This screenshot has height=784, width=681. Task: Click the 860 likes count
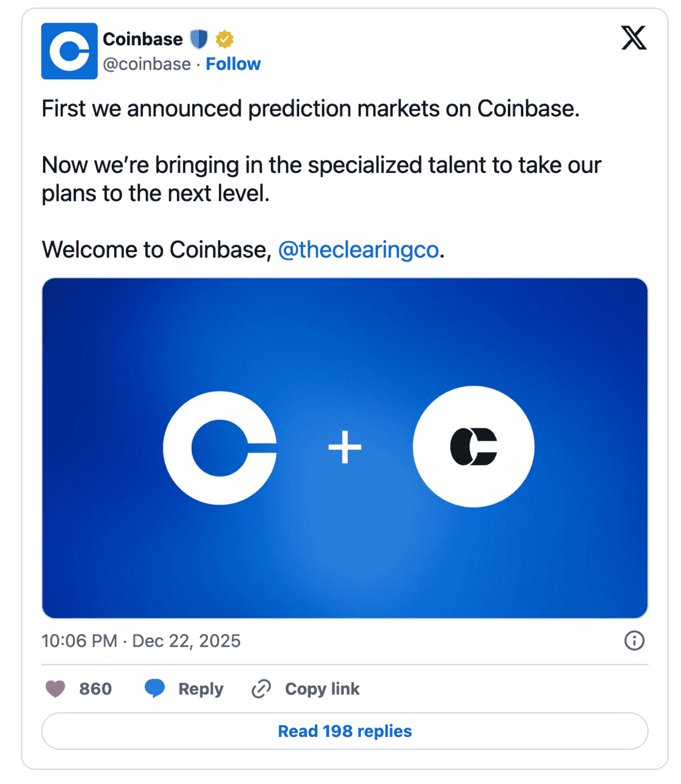pos(95,689)
